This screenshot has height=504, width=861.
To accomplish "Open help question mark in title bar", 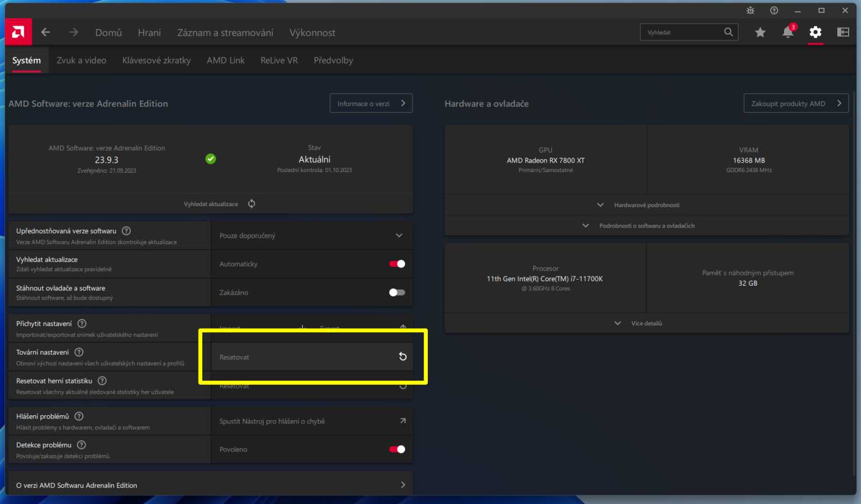I will click(774, 10).
